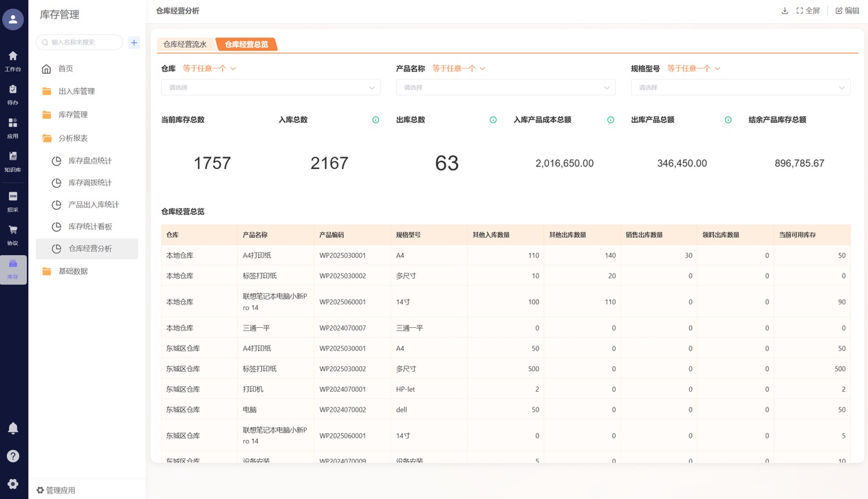
Task: Open the 知识库 icon in left rail
Action: [13, 161]
